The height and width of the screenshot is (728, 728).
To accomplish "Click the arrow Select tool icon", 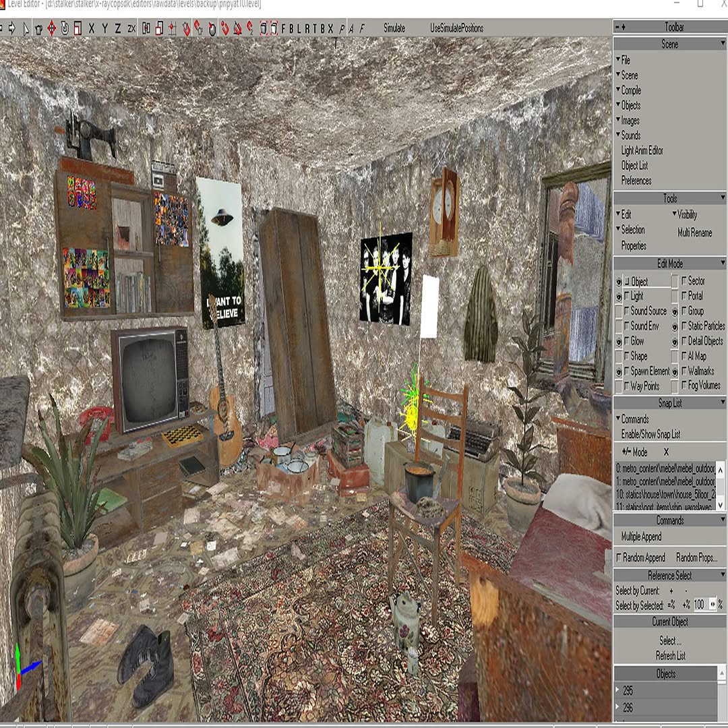I will pos(26,28).
